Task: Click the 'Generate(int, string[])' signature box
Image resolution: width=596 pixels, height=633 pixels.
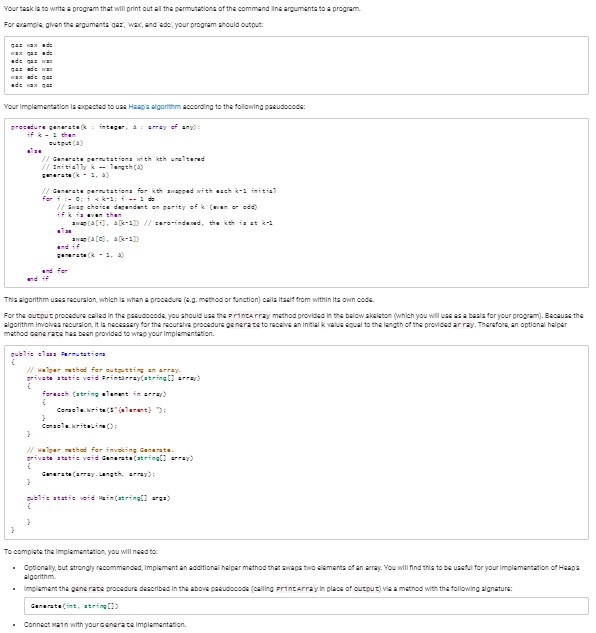Action: (x=306, y=606)
